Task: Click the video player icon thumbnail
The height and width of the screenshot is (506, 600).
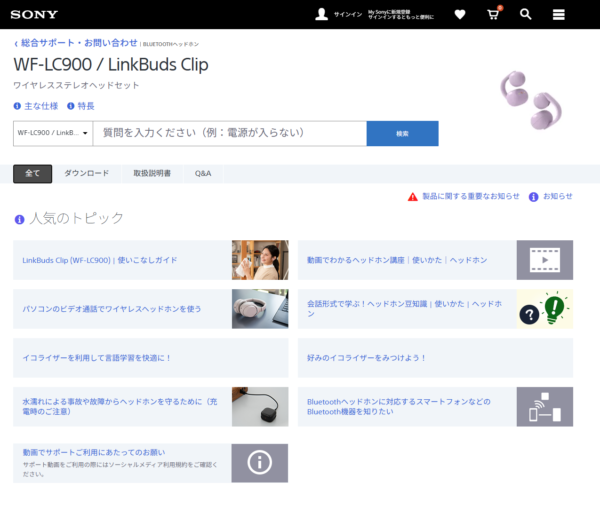Action: coord(545,260)
